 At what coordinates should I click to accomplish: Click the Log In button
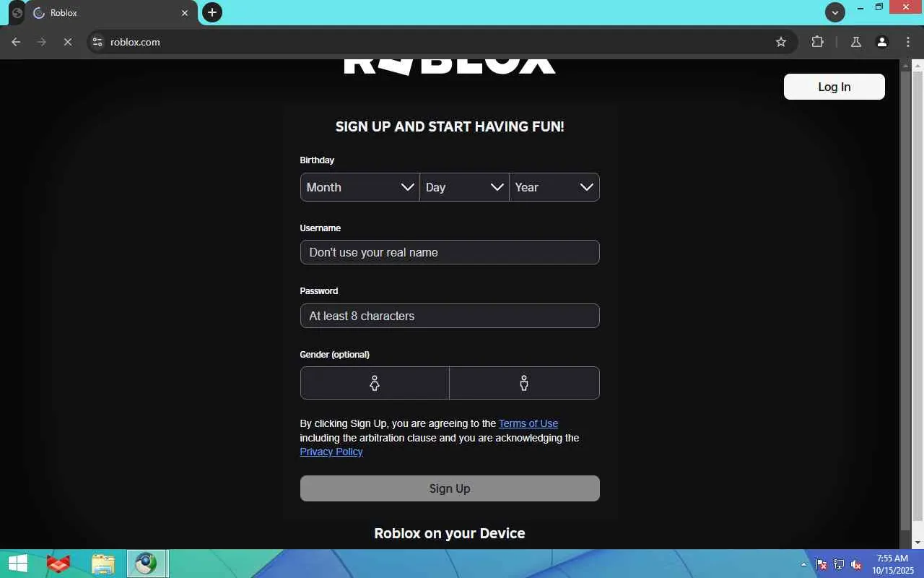coord(834,87)
